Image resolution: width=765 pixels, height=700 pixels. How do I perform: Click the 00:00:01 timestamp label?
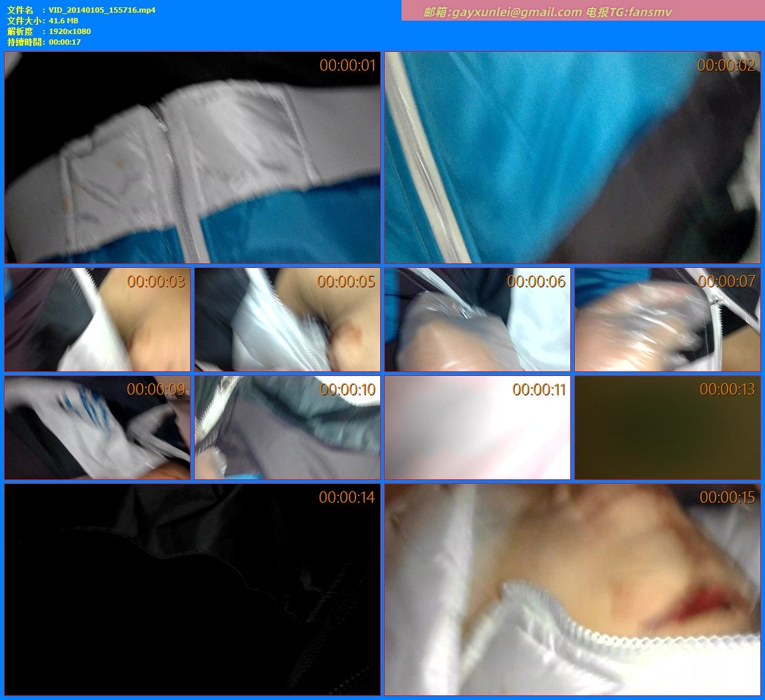click(x=347, y=65)
